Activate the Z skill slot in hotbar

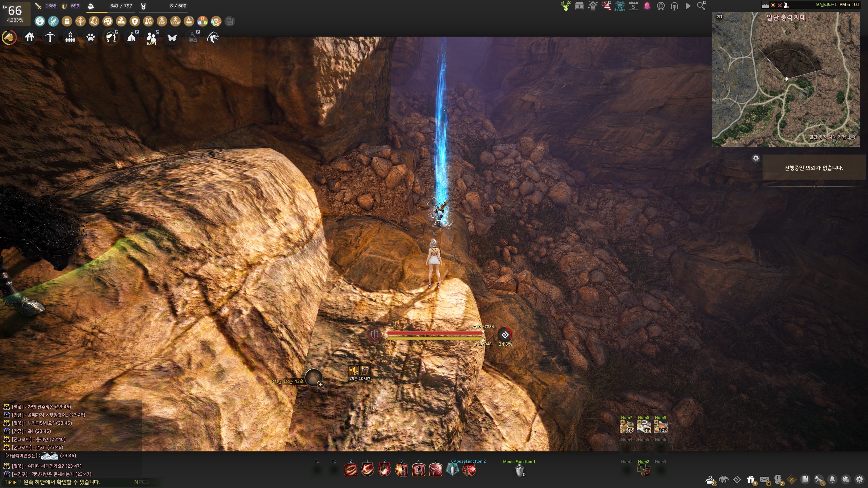coord(351,470)
